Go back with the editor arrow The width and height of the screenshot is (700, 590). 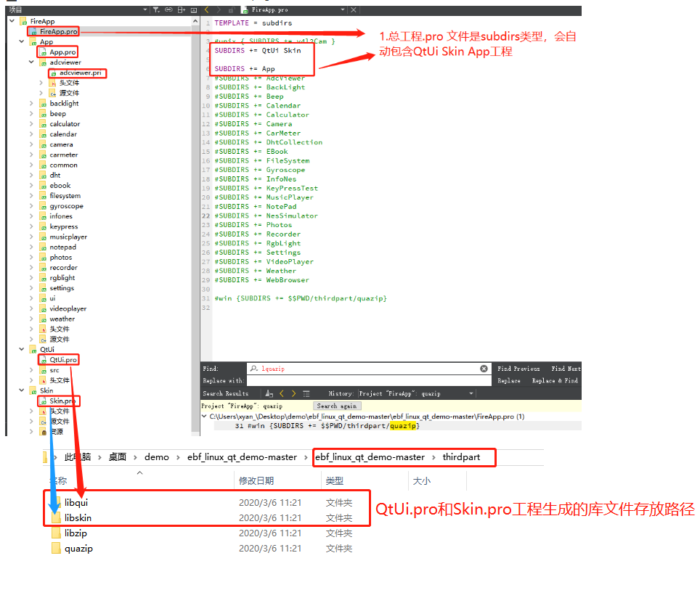[x=207, y=10]
